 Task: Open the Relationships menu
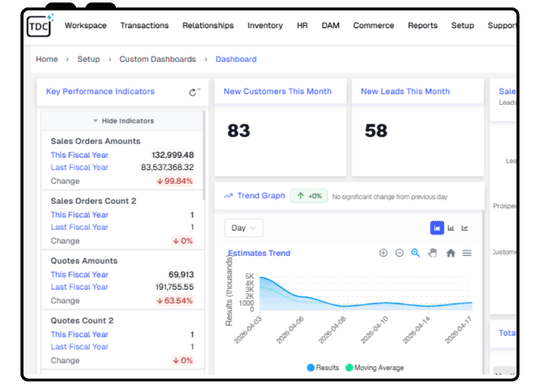(x=208, y=25)
